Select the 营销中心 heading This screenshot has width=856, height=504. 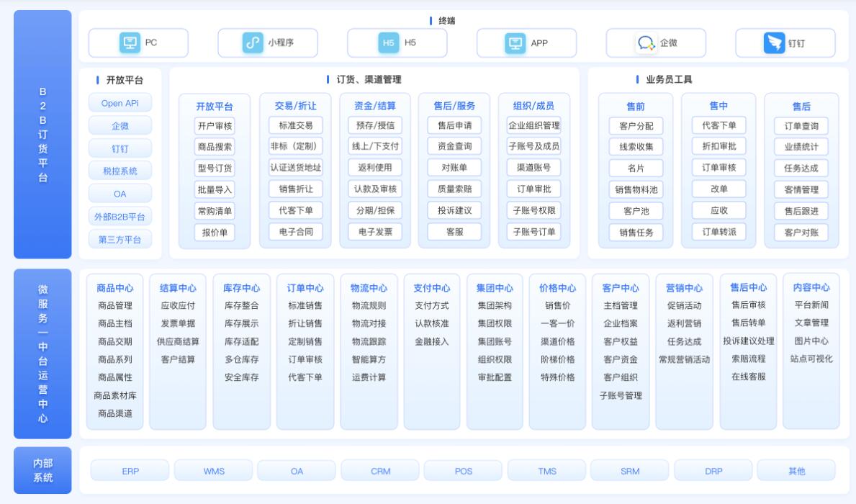[x=684, y=288]
